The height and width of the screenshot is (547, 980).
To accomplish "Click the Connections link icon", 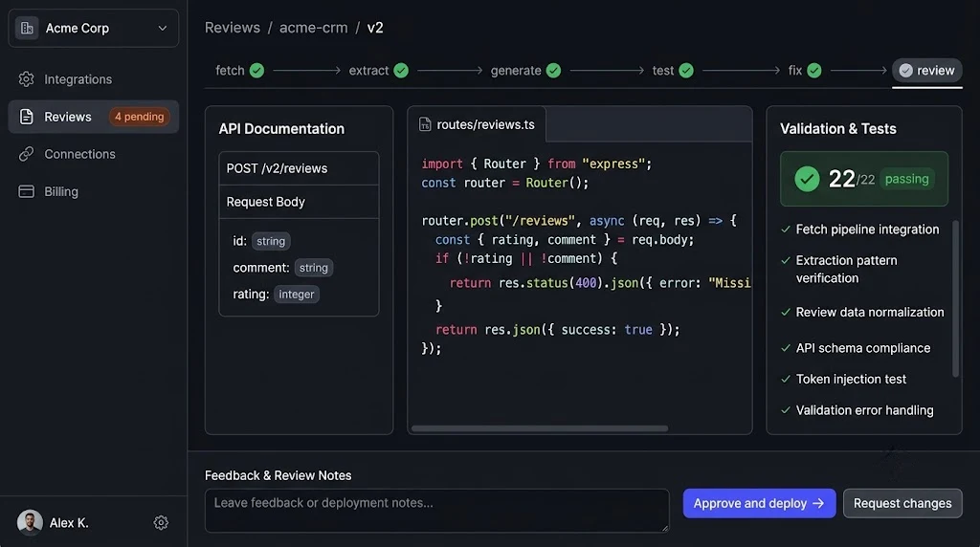I will coord(26,154).
